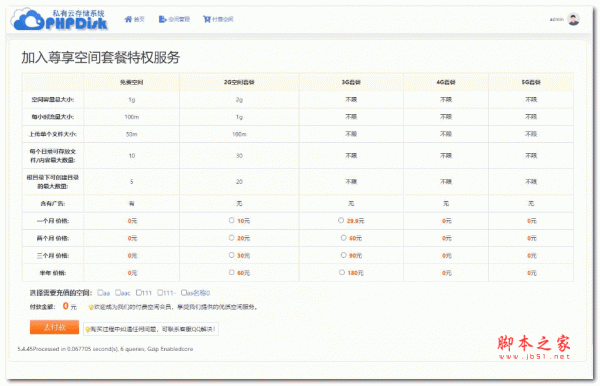
Task: Click the '2g' capacity cell
Action: pyautogui.click(x=239, y=99)
